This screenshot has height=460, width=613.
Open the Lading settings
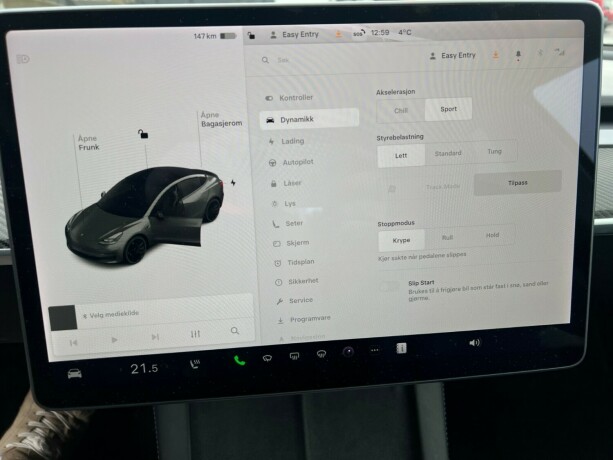[287, 141]
